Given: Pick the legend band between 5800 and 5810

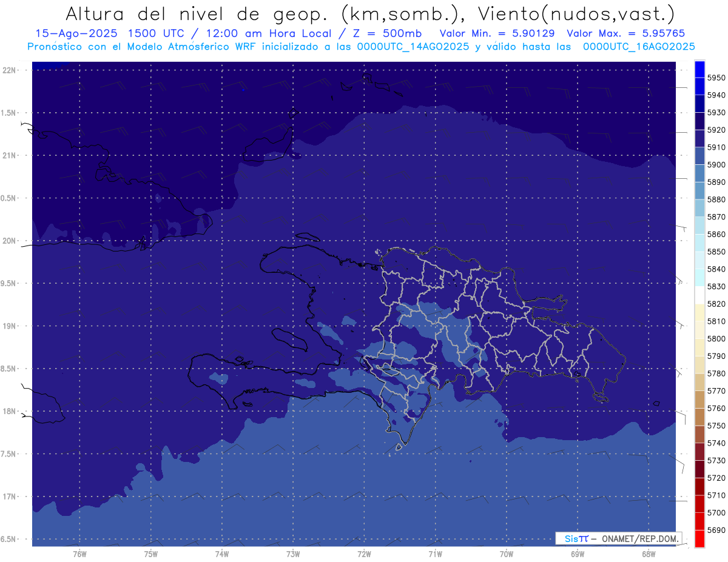Looking at the screenshot, I should pos(699,330).
